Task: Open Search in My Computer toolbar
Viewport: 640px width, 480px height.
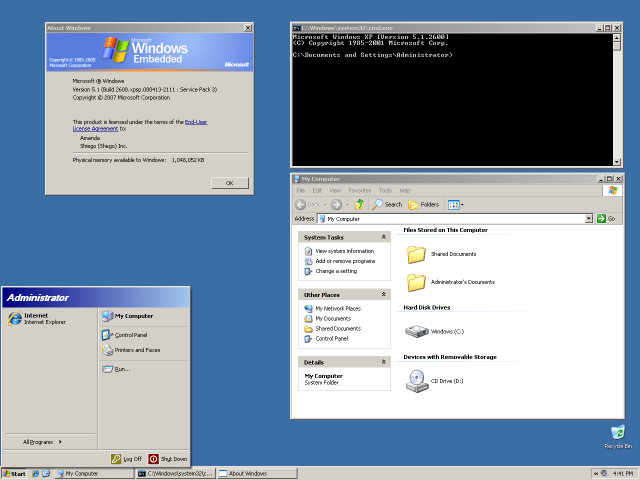Action: point(387,204)
